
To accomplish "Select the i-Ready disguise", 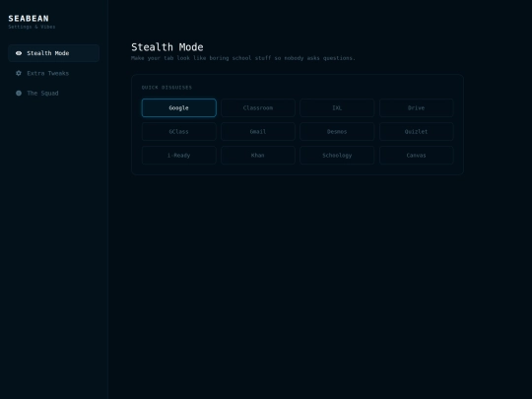I will 178,156.
